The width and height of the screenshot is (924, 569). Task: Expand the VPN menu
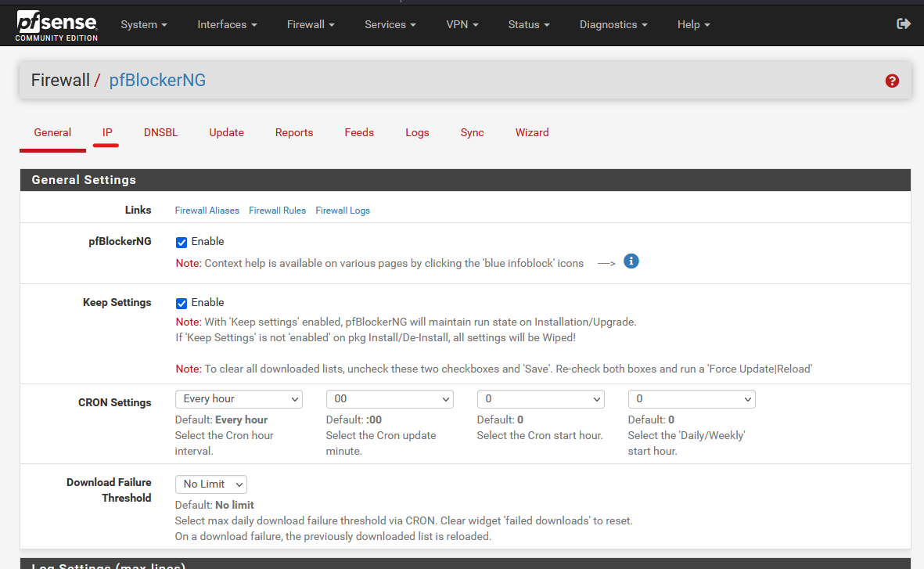point(462,24)
